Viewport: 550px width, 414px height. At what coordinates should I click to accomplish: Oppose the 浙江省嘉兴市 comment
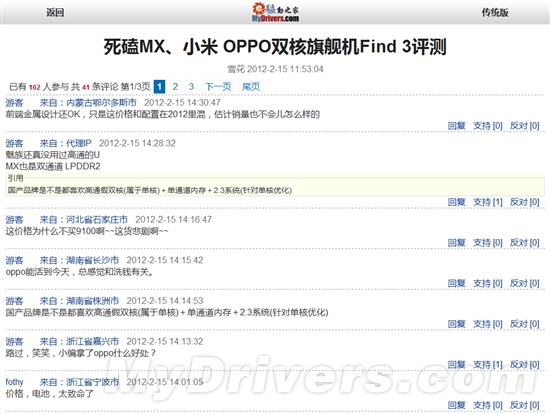coord(524,365)
